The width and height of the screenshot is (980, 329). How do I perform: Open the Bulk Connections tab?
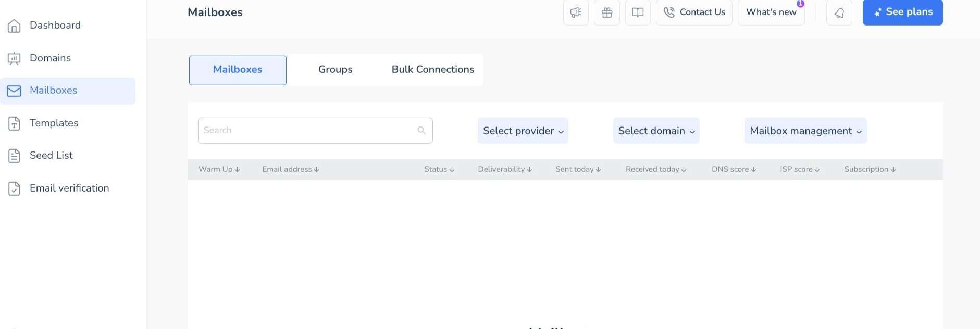(x=432, y=70)
